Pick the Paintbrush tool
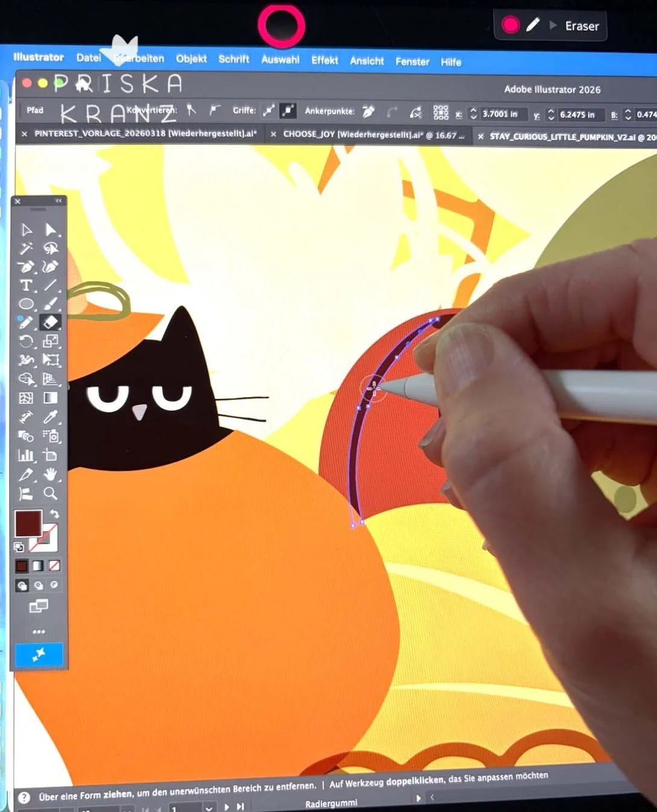Image resolution: width=657 pixels, height=812 pixels. 51,304
